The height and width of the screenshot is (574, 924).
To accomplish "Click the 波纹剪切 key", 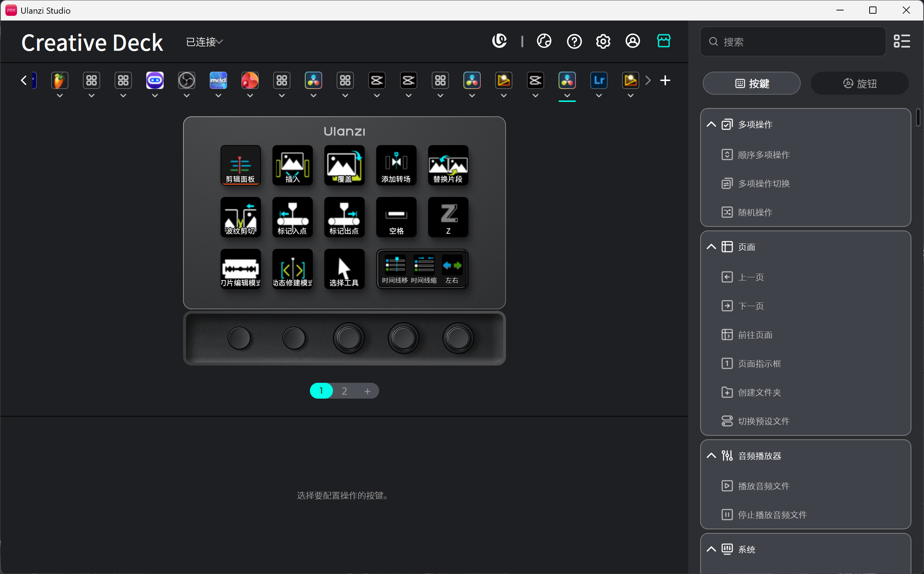I will tap(240, 217).
